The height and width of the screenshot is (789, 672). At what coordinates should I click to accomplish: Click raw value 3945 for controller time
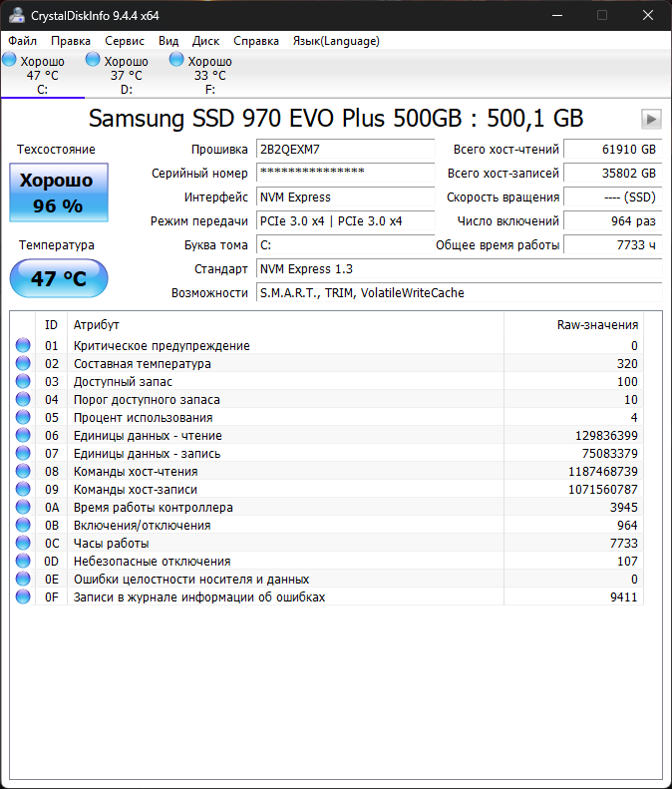click(624, 507)
